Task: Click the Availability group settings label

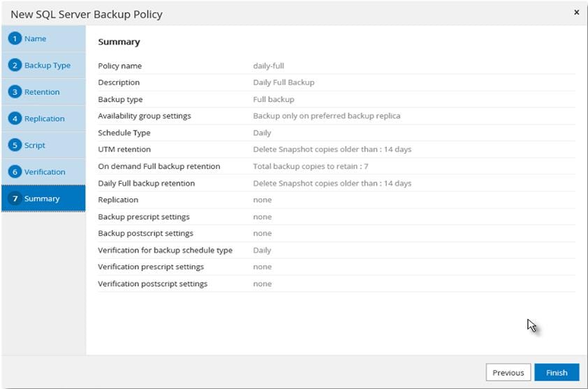Action: (145, 116)
